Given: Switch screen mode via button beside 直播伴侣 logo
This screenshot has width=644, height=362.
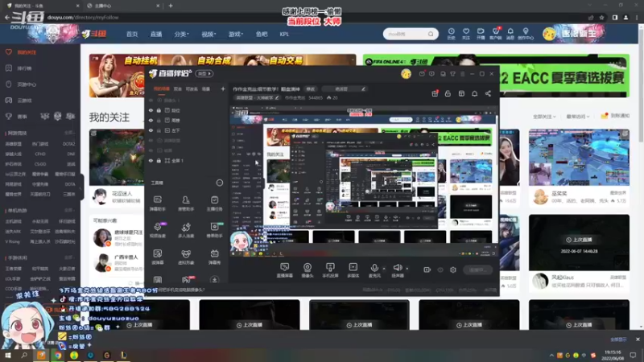Looking at the screenshot, I should 204,73.
